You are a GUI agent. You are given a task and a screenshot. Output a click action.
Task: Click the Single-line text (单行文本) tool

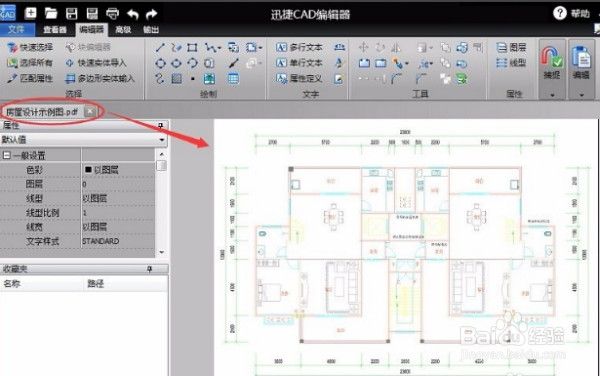coord(299,63)
